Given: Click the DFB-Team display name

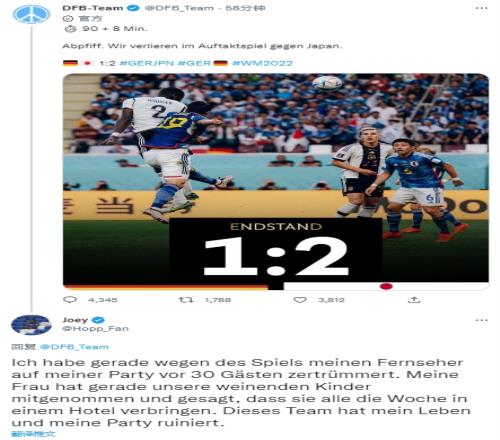Looking at the screenshot, I should [93, 8].
